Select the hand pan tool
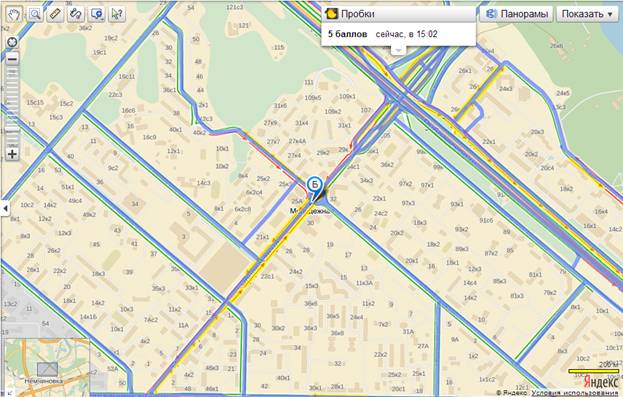623x397 pixels. (14, 14)
